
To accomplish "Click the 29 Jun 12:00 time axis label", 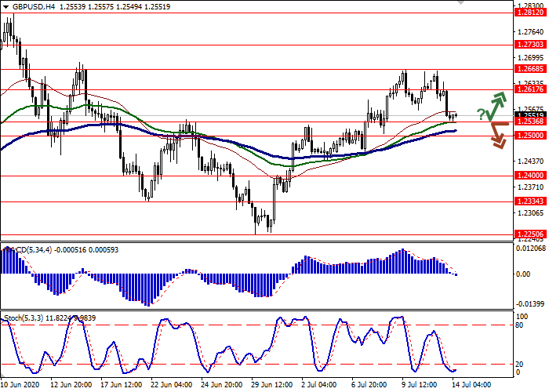I will (272, 385).
